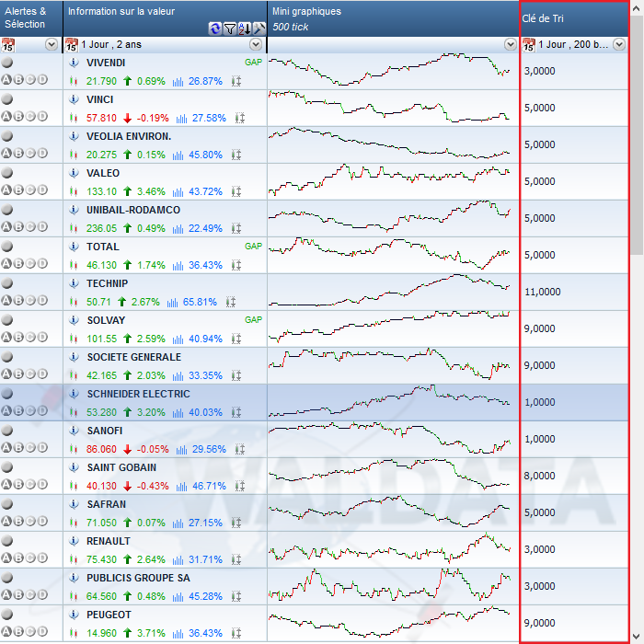
Task: Click the Mini graphiques column header
Action: pyautogui.click(x=393, y=18)
